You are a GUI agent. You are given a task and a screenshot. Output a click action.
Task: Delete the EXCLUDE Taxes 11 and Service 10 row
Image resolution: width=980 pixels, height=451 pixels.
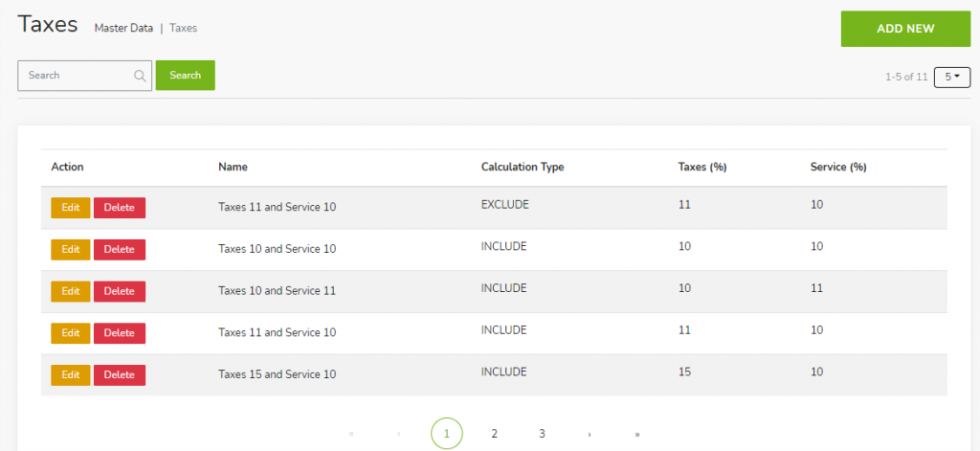point(120,208)
